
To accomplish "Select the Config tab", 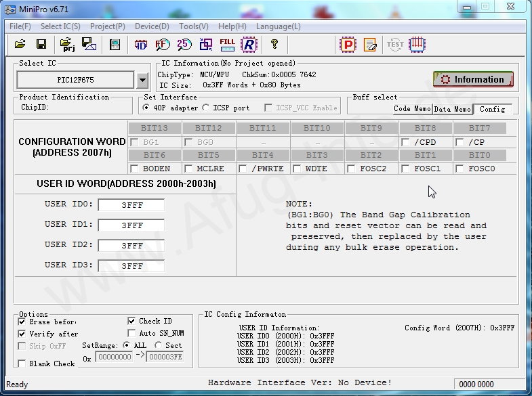I will (493, 109).
